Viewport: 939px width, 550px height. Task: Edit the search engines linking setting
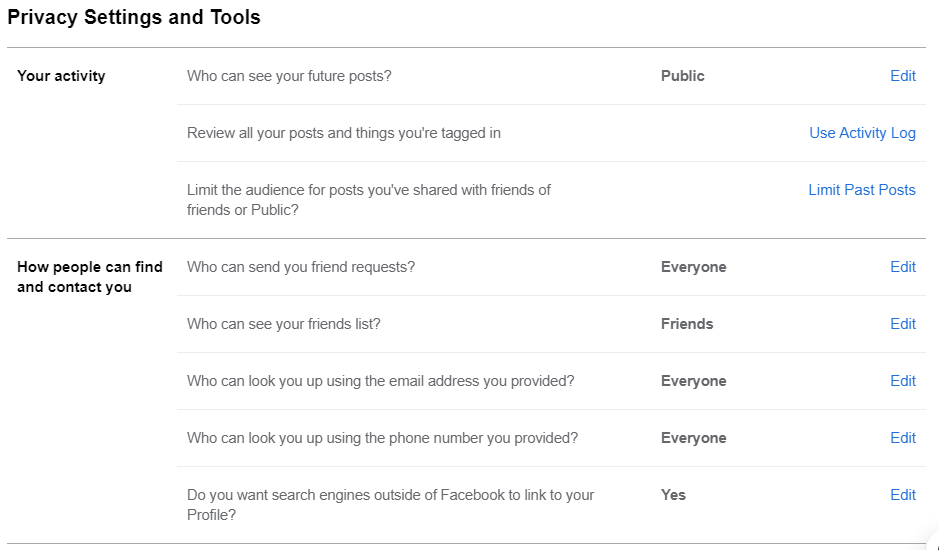click(902, 495)
